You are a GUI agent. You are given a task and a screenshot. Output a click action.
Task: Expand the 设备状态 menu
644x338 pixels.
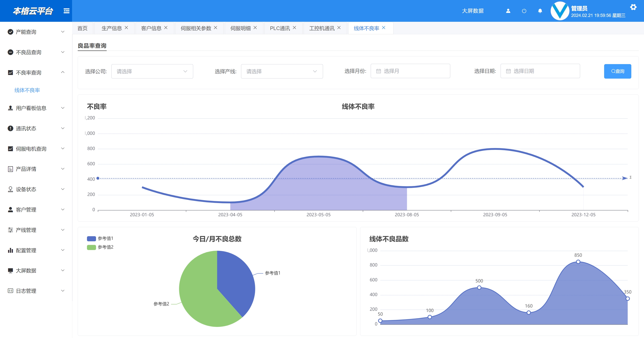(63, 189)
